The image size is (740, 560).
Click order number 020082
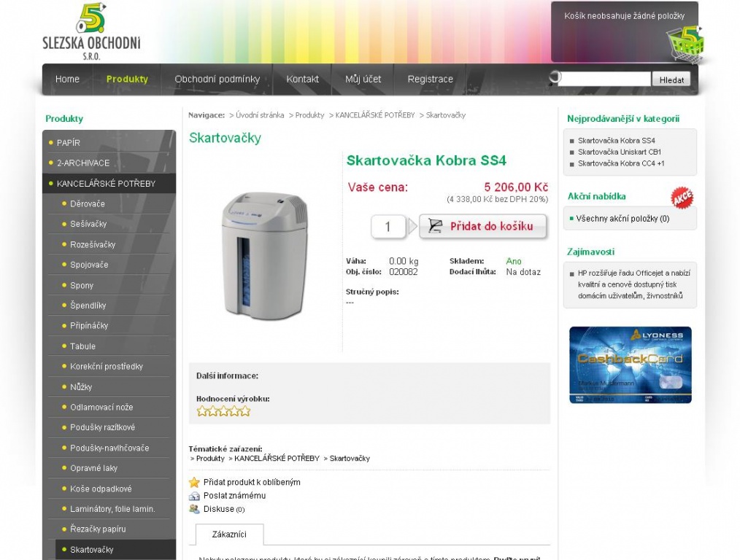point(404,272)
